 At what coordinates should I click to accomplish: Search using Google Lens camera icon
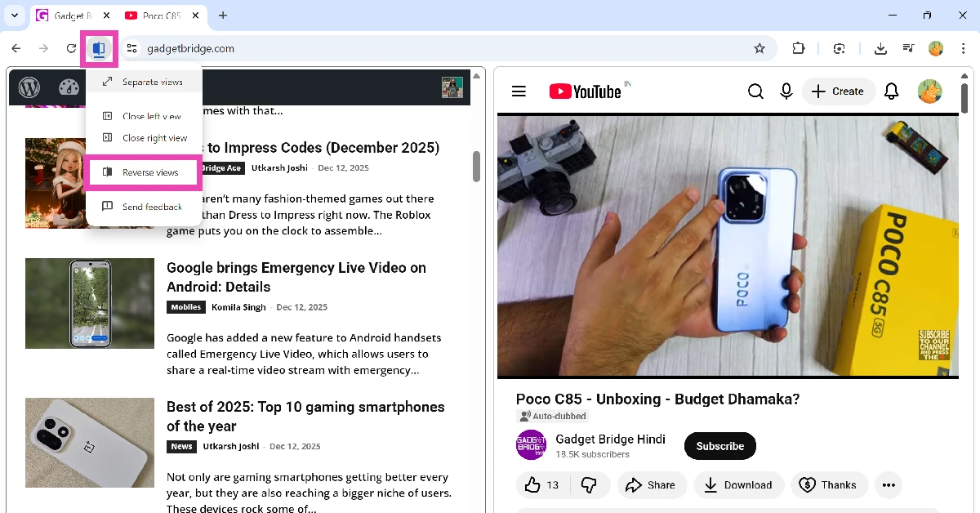coord(840,48)
